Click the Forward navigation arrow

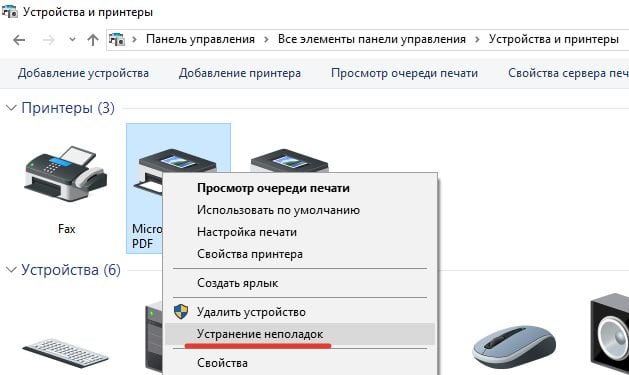tap(49, 40)
